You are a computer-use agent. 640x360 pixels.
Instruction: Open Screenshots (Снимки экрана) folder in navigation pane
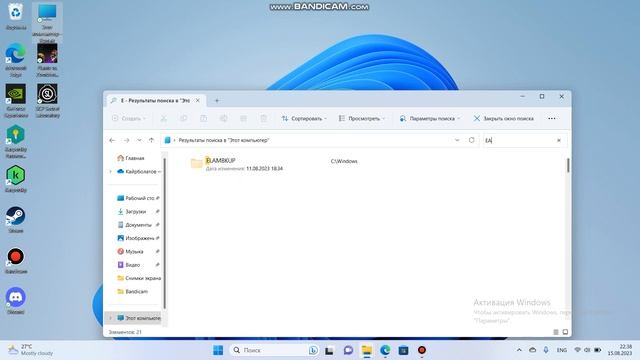[139, 278]
